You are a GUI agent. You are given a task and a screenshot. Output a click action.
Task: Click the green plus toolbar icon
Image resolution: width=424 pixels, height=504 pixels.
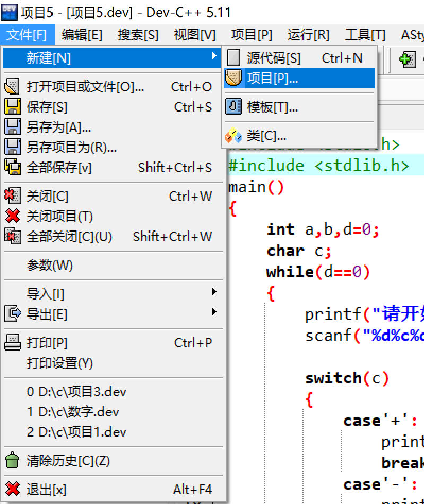[x=408, y=59]
